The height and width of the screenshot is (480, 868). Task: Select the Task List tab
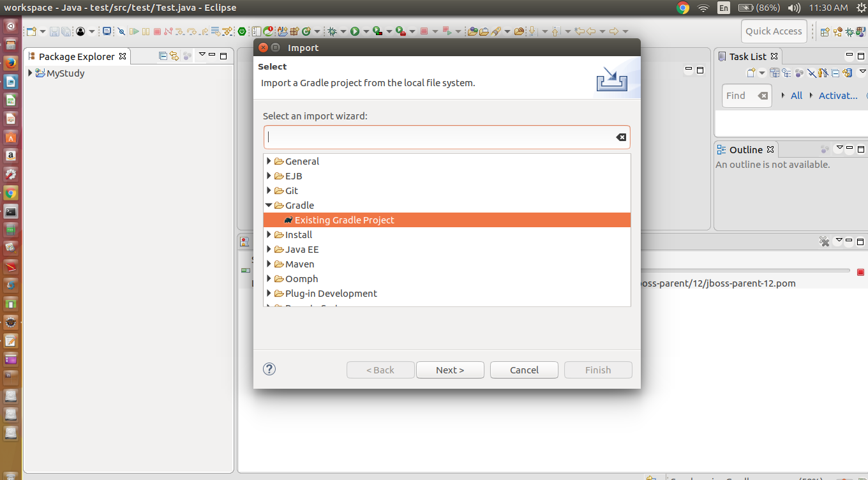click(748, 56)
